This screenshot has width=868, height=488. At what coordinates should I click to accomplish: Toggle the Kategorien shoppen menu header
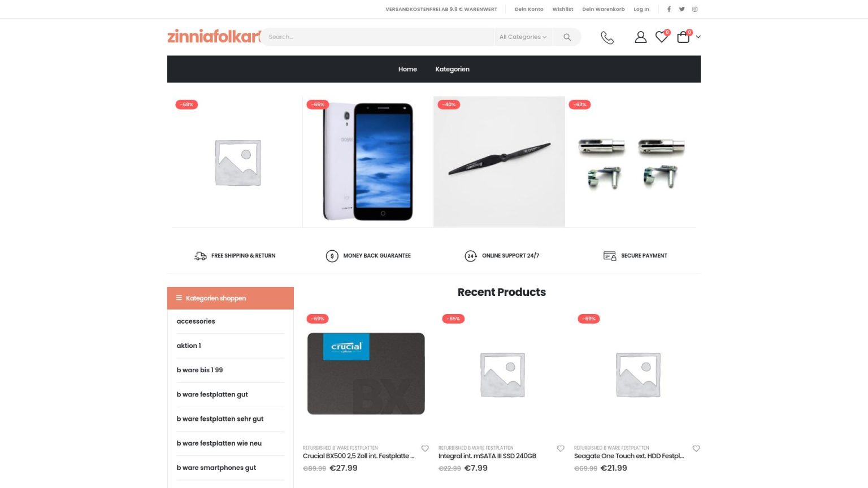(x=231, y=298)
